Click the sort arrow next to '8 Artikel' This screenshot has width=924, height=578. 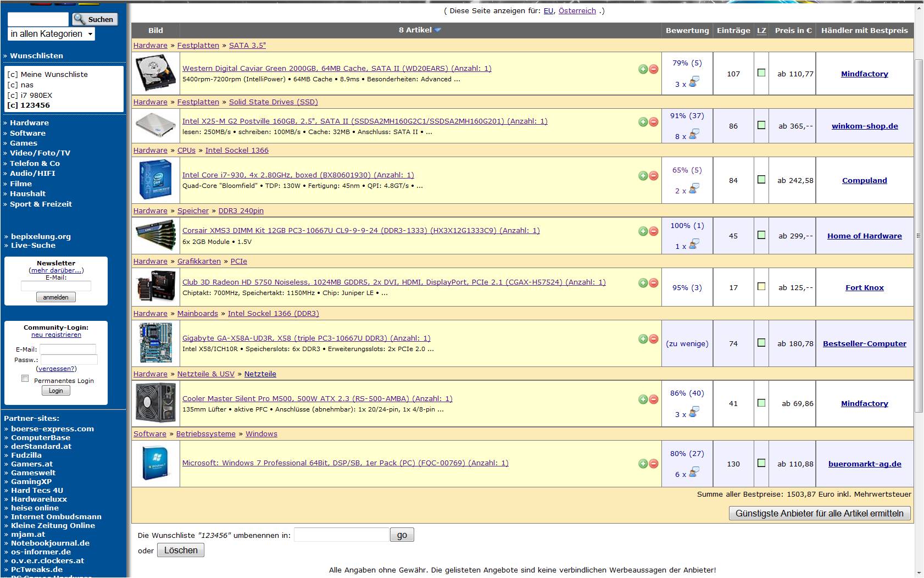pos(438,30)
